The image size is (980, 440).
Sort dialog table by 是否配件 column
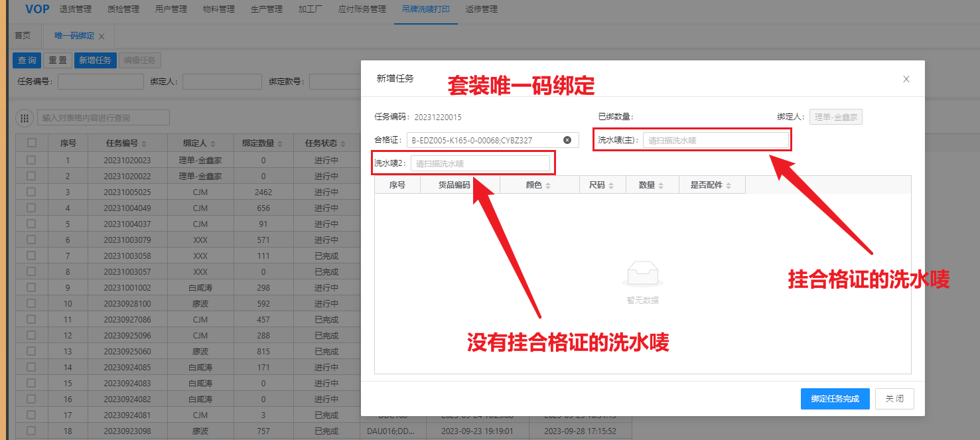point(729,186)
